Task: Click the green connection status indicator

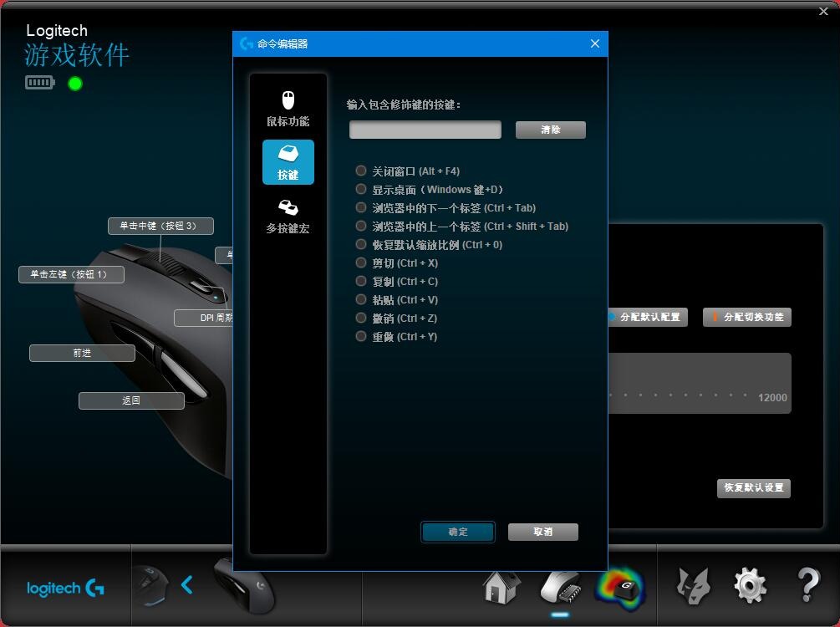Action: [x=75, y=84]
